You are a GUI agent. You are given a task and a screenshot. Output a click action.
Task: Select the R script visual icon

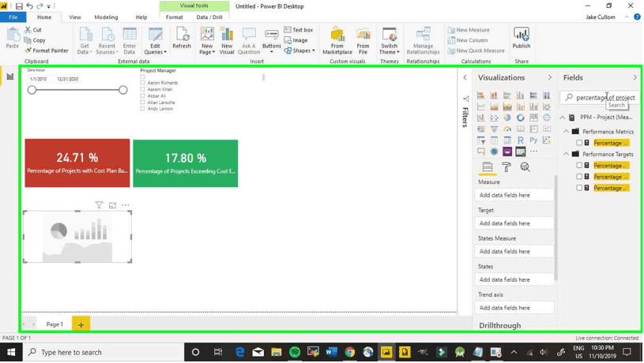(x=521, y=140)
